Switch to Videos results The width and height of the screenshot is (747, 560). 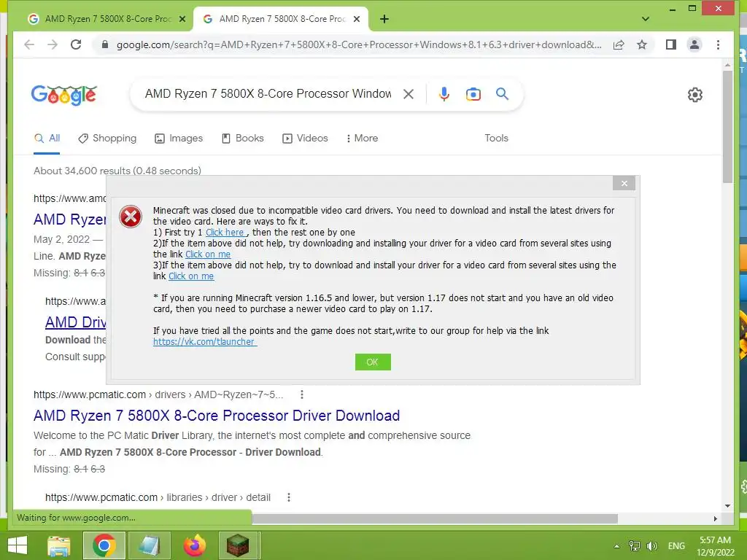tap(305, 138)
